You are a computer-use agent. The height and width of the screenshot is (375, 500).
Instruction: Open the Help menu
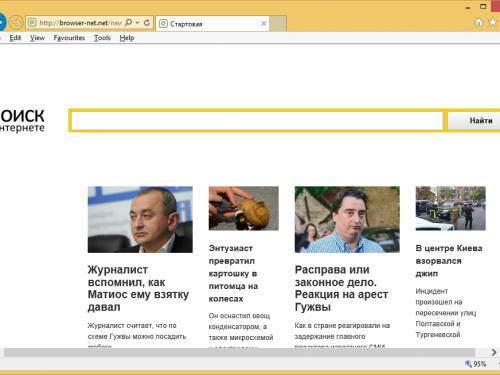(127, 38)
